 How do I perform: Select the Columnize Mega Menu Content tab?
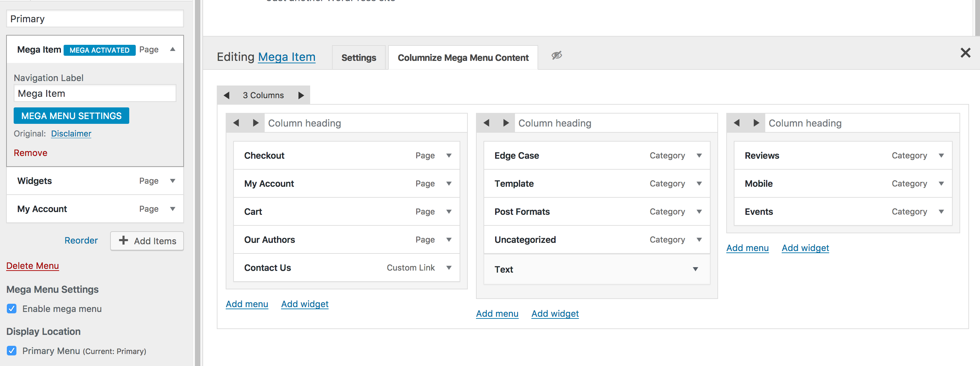pos(463,57)
